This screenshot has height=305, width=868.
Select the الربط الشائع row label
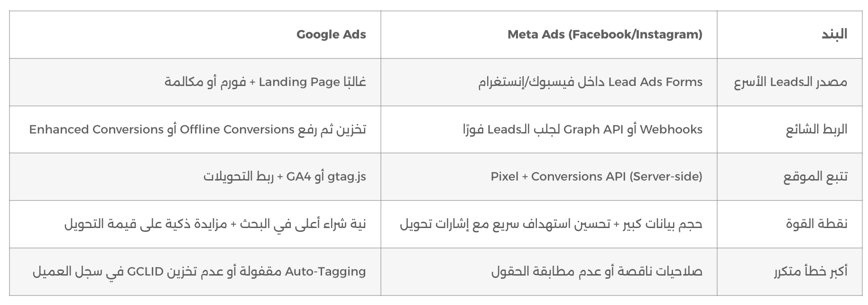pyautogui.click(x=816, y=129)
